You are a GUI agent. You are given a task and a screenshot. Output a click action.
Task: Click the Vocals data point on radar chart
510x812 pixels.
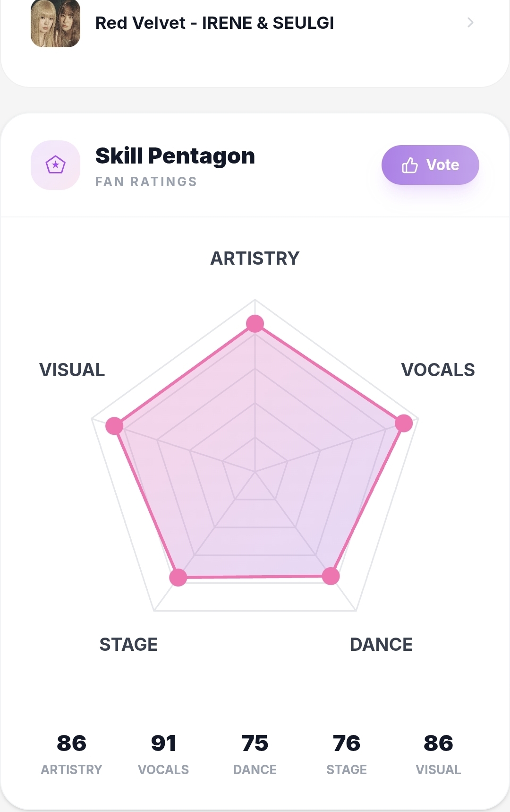404,423
